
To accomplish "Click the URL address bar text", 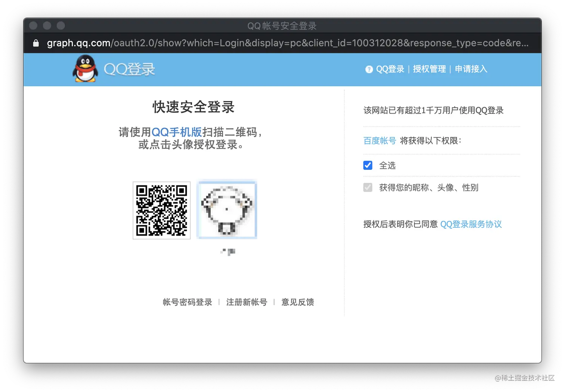I will click(288, 43).
